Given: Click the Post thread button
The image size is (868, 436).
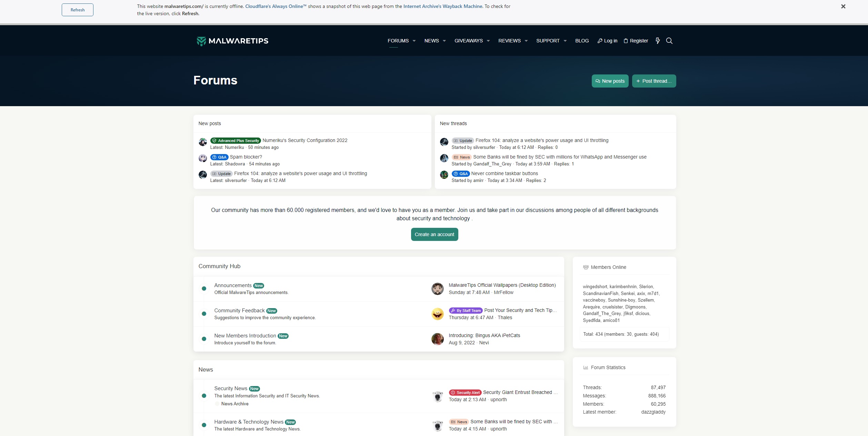Looking at the screenshot, I should pos(654,81).
